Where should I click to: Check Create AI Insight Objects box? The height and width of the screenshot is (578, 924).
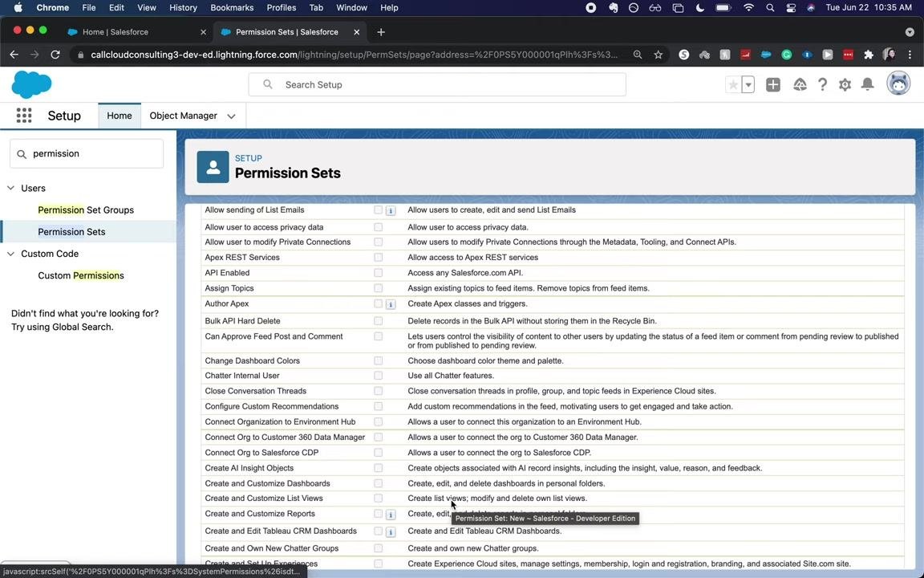click(x=379, y=468)
